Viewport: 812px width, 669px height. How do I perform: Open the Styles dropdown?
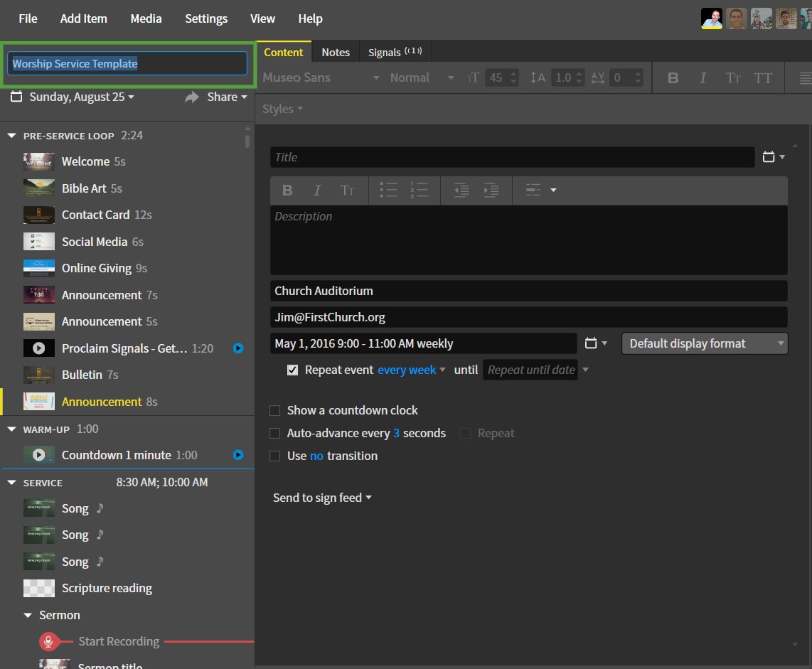(282, 109)
